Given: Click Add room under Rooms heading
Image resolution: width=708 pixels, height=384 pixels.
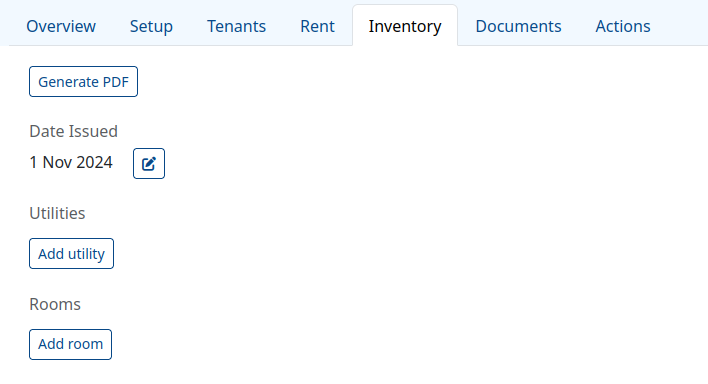Looking at the screenshot, I should pos(70,344).
